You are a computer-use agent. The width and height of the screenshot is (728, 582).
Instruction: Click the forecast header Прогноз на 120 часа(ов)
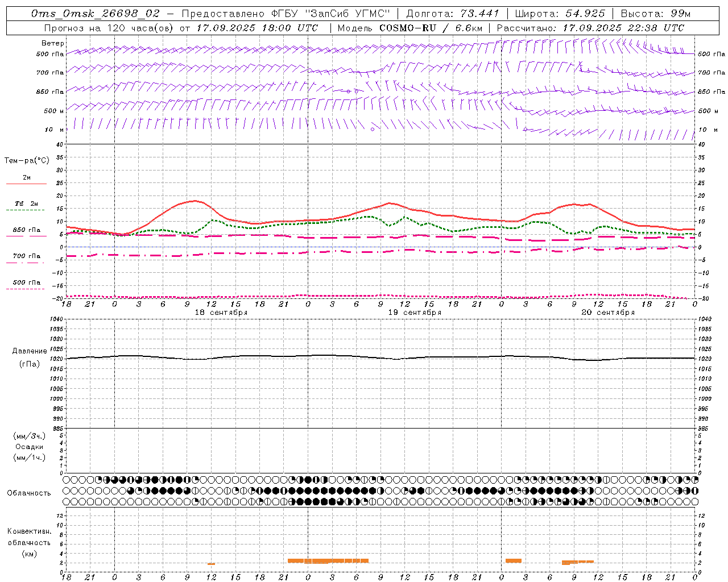tap(108, 28)
